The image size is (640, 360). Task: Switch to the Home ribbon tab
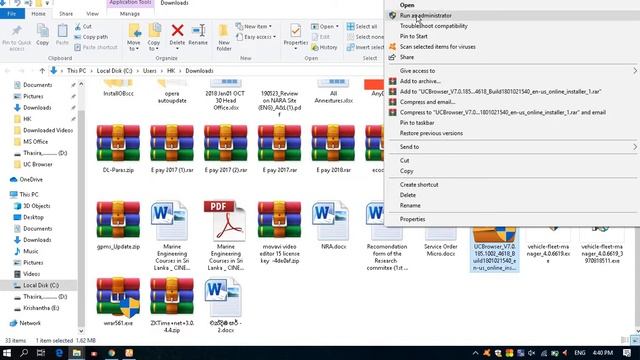pos(38,13)
